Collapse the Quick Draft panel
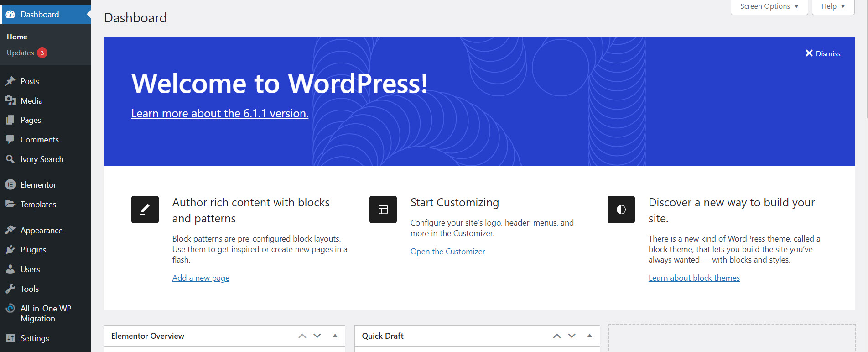The height and width of the screenshot is (352, 868). coord(590,336)
